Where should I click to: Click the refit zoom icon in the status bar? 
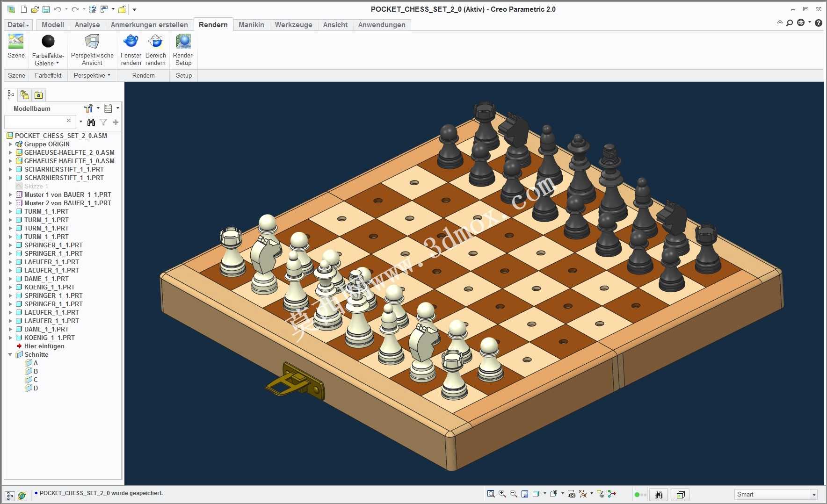pyautogui.click(x=491, y=494)
